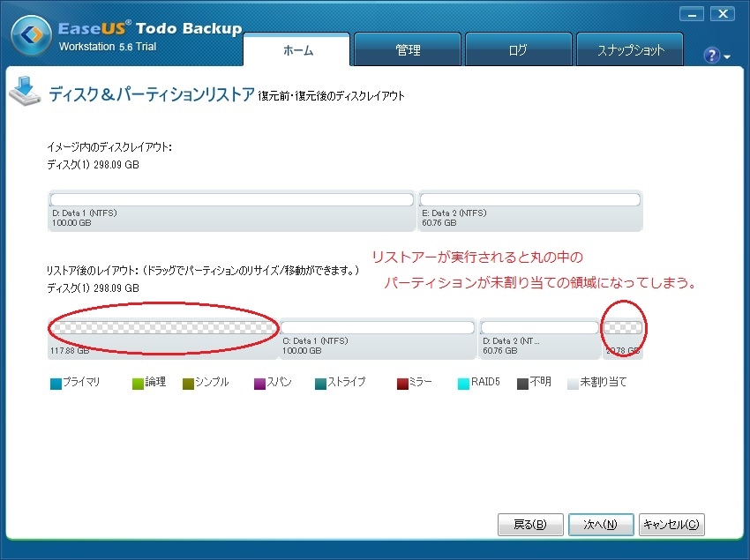750x560 pixels.
Task: Click the シンプル olive legend swatch
Action: tap(189, 384)
